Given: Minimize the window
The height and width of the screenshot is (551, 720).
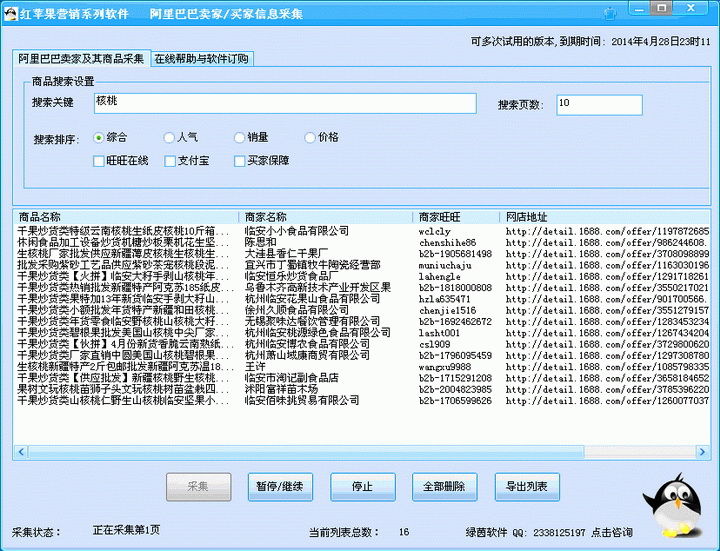Looking at the screenshot, I should (x=640, y=8).
